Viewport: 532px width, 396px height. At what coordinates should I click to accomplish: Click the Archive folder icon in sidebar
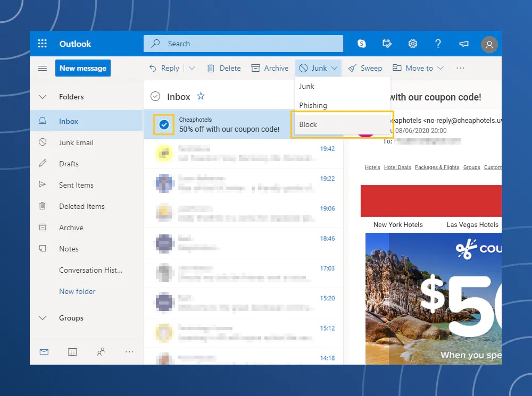[x=43, y=227]
